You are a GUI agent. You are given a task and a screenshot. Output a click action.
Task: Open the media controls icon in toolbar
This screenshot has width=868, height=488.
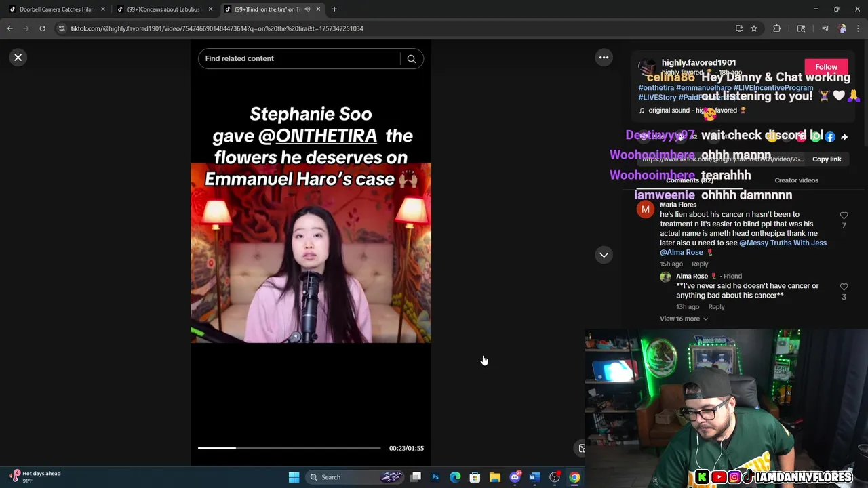coord(825,28)
